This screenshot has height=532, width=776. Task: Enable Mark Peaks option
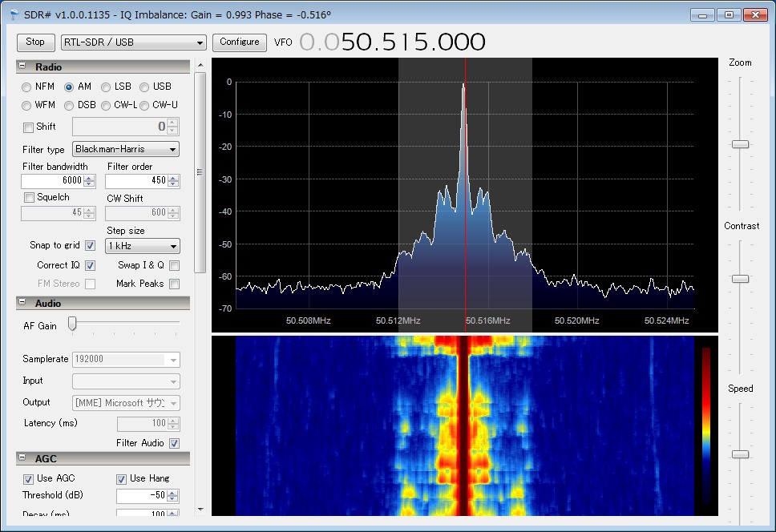174,284
